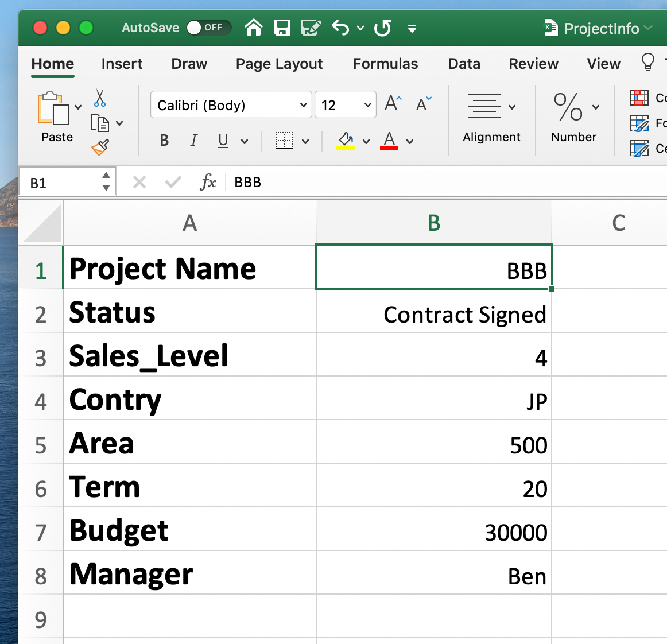Screen dimensions: 667x644
Task: Switch to the View tab
Action: 604,64
